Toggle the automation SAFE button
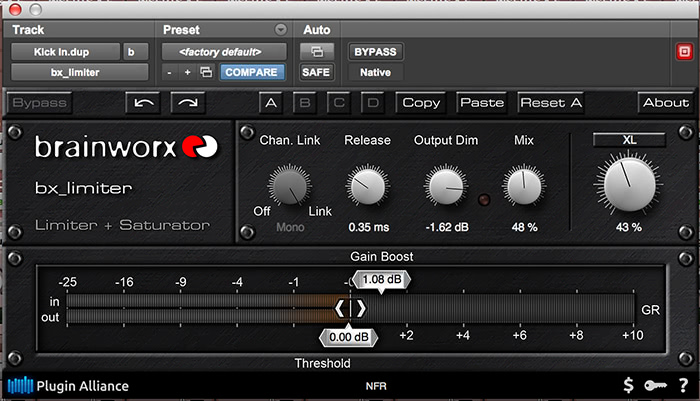 [x=316, y=72]
